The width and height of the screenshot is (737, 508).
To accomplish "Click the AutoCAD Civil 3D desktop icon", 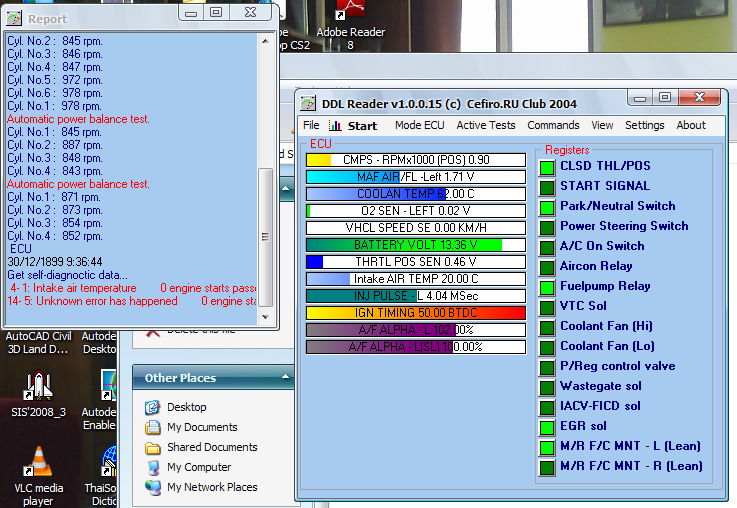I will tap(38, 320).
